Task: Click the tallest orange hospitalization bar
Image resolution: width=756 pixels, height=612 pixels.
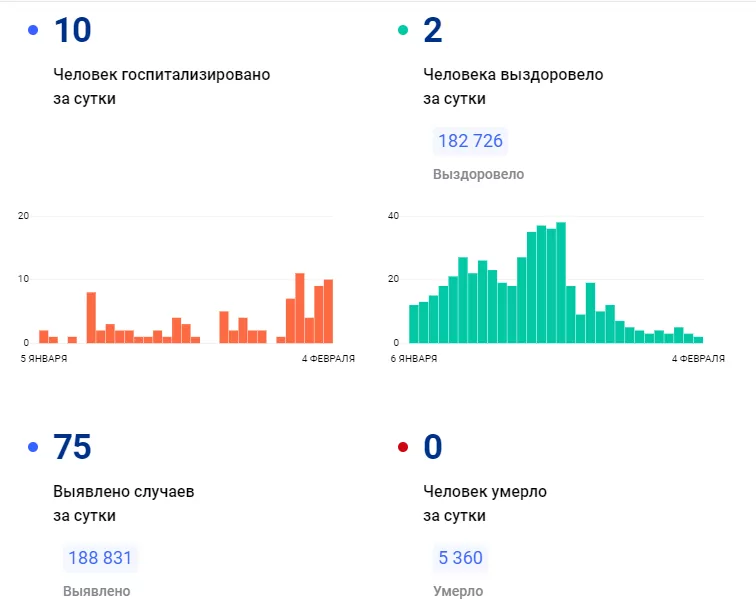Action: click(x=299, y=308)
